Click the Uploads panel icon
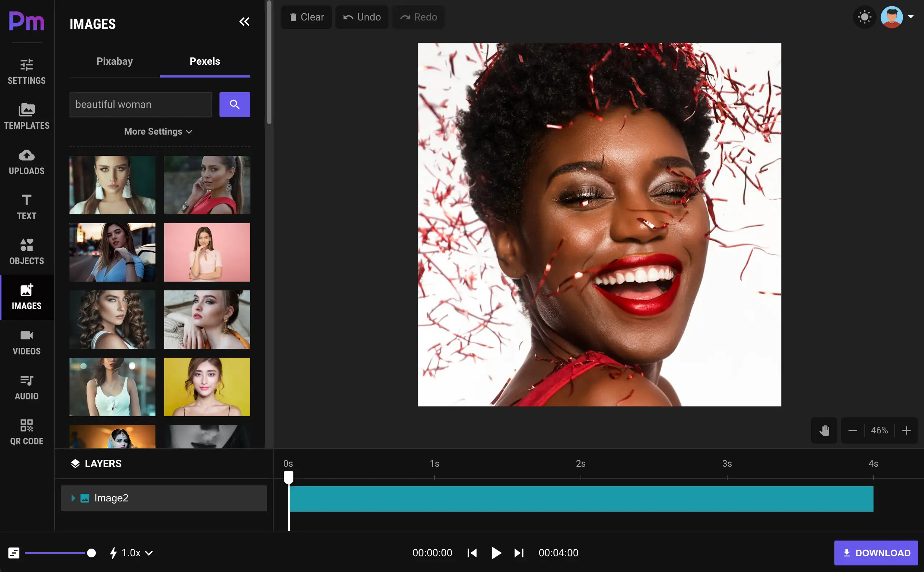The image size is (924, 572). tap(26, 160)
